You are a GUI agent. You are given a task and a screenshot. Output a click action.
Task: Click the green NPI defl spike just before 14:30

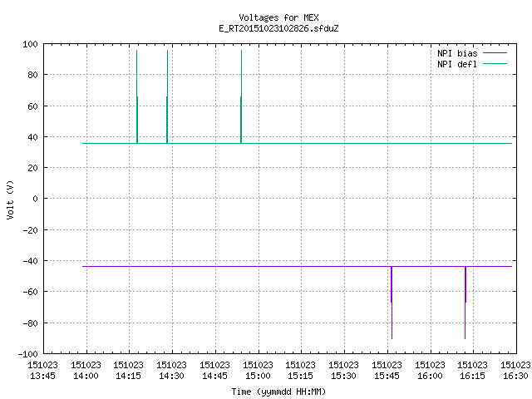point(167,96)
